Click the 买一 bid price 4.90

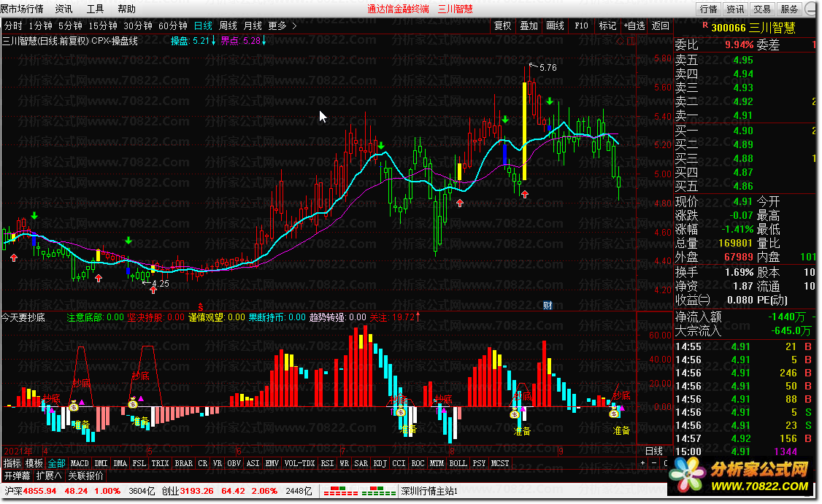pyautogui.click(x=743, y=131)
